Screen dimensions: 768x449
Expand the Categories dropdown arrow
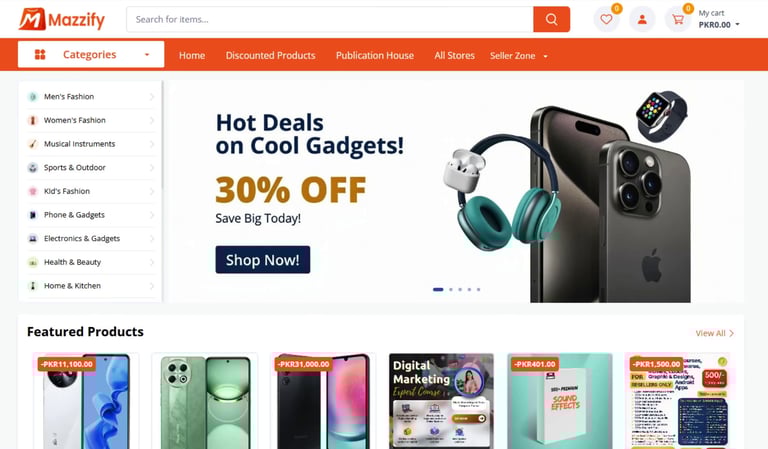[146, 55]
